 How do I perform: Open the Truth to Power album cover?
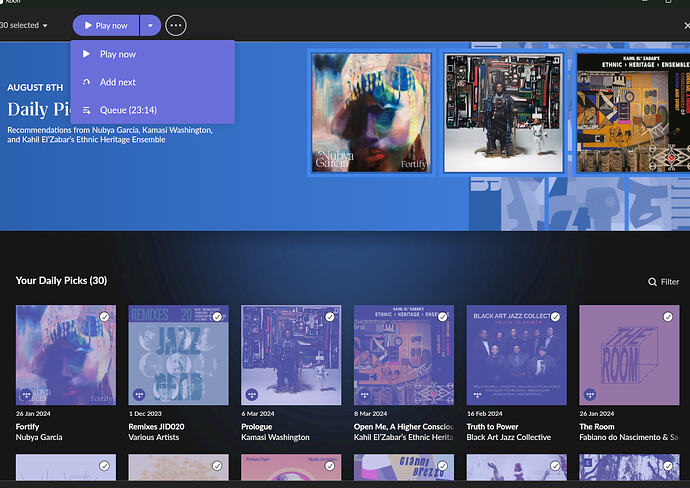[517, 355]
